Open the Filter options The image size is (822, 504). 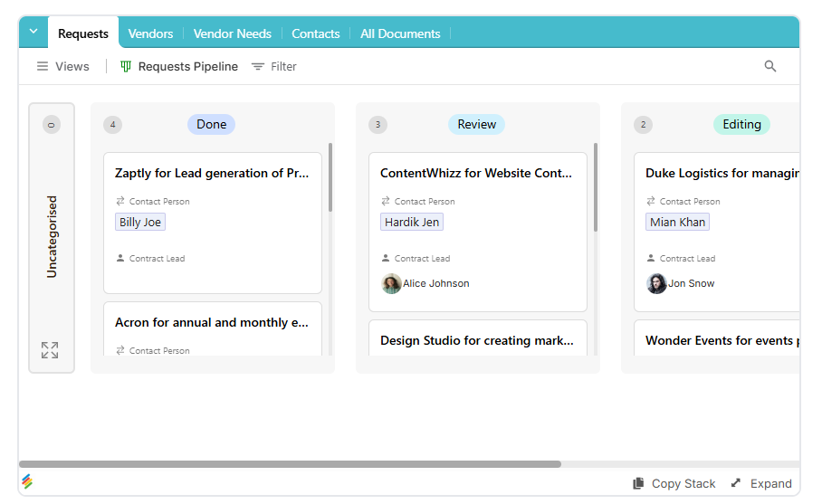click(x=274, y=67)
